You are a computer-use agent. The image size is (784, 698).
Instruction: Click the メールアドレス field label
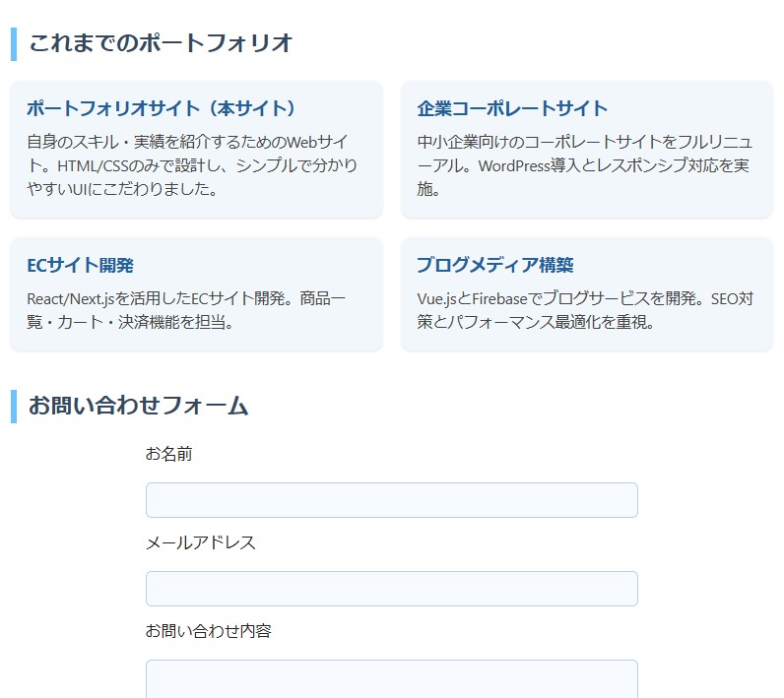pyautogui.click(x=201, y=542)
